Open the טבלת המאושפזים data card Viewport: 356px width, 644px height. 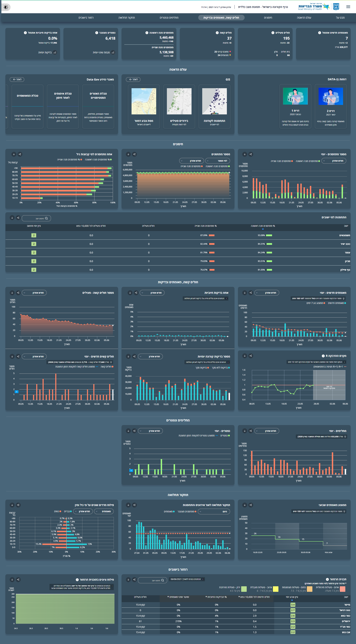(x=28, y=106)
